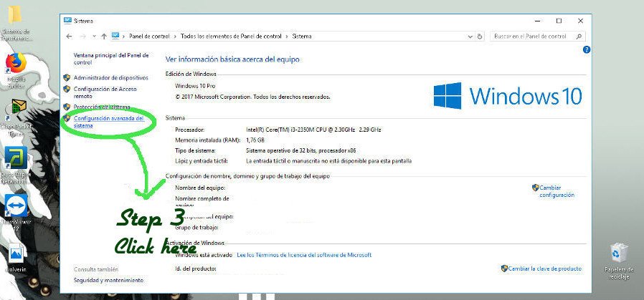
Task: Click the Sistema window title icon
Action: (x=67, y=21)
